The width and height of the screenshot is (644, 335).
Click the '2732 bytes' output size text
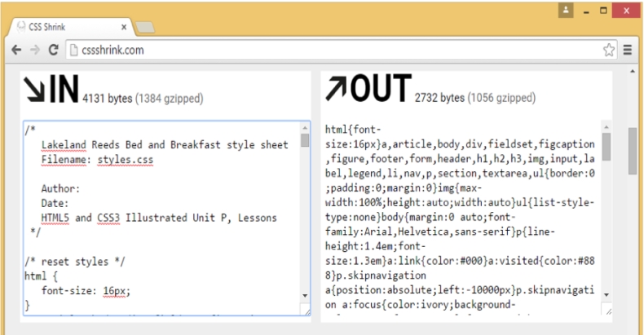coord(439,98)
